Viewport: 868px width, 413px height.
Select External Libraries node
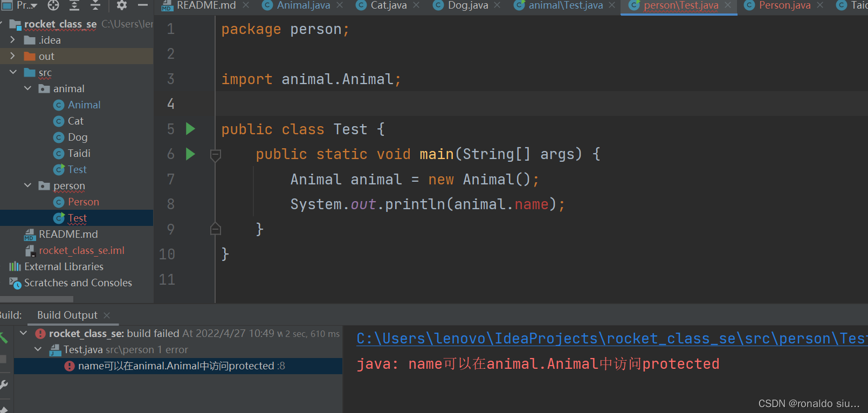coord(64,266)
